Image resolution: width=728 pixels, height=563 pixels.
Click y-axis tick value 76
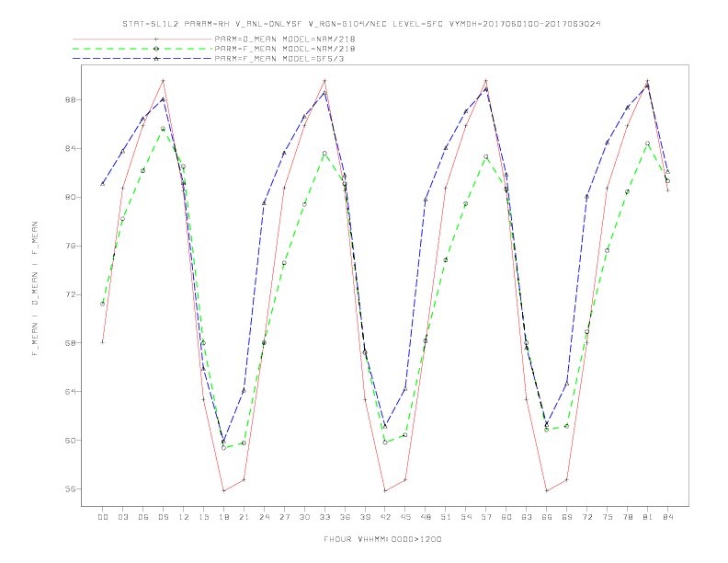point(70,246)
